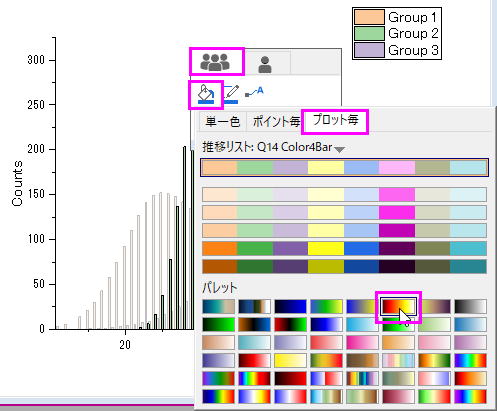
Task: Click the selected Q14 Color4Bar color list strip
Action: tap(344, 167)
